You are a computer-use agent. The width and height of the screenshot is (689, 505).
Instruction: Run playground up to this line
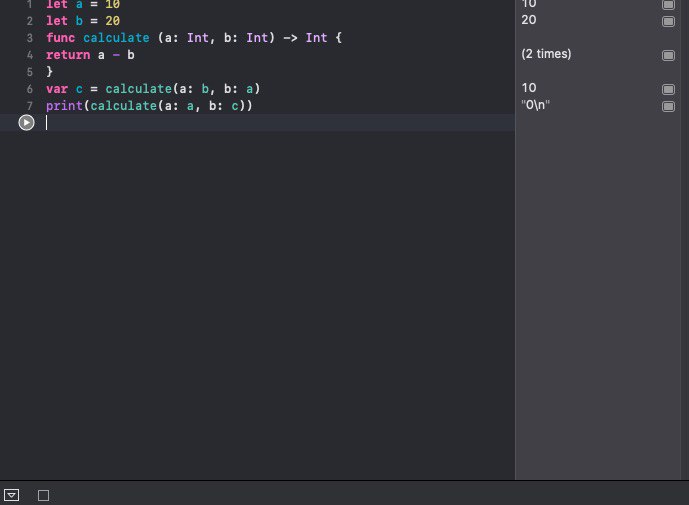pyautogui.click(x=26, y=123)
